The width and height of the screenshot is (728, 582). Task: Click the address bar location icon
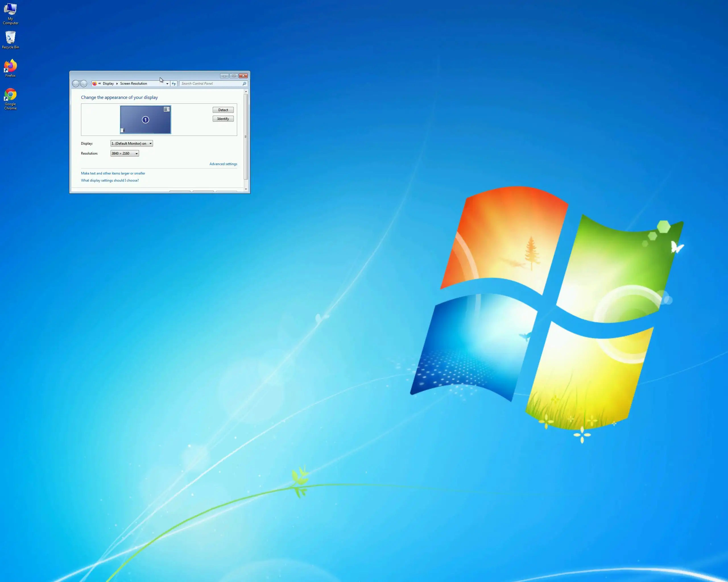click(95, 84)
